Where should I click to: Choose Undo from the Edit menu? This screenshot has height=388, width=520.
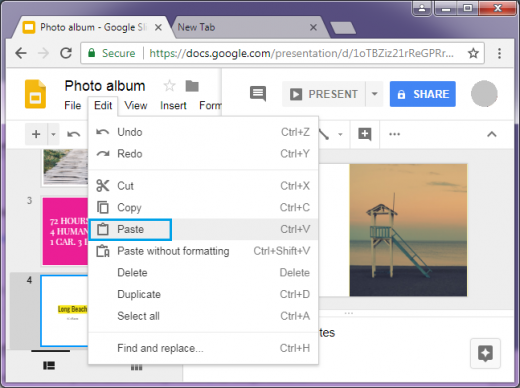tap(203, 132)
